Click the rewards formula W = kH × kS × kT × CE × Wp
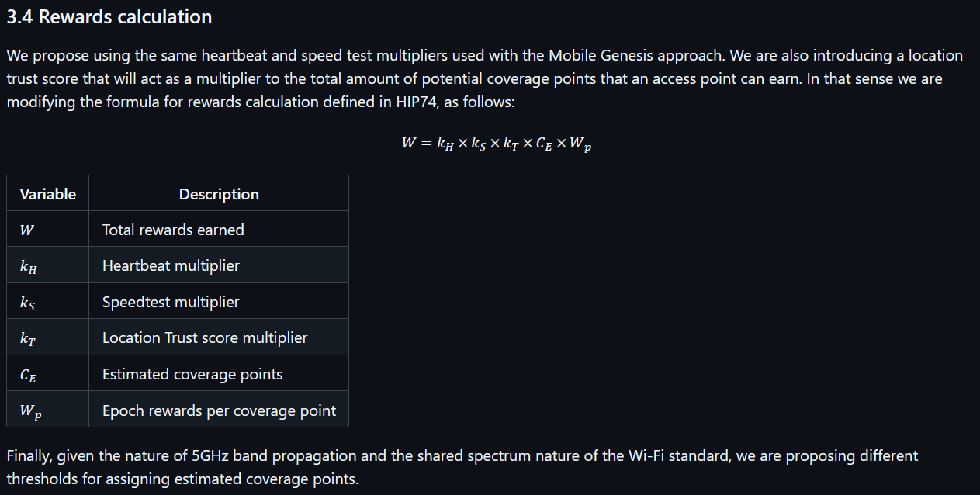Image resolution: width=980 pixels, height=495 pixels. coord(497,144)
